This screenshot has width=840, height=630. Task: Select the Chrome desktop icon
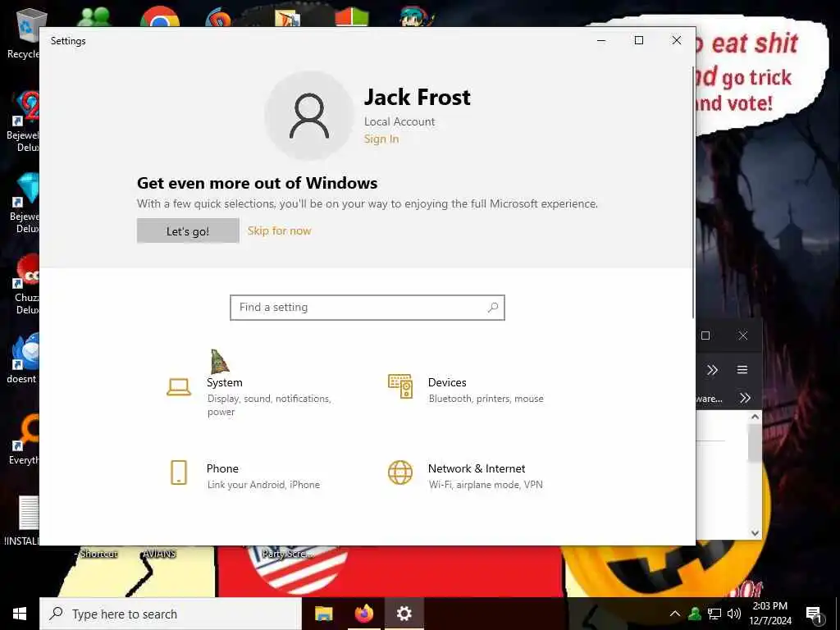click(160, 17)
